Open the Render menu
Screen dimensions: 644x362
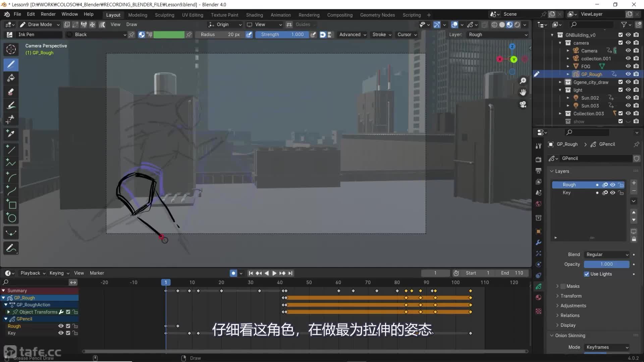tap(48, 14)
